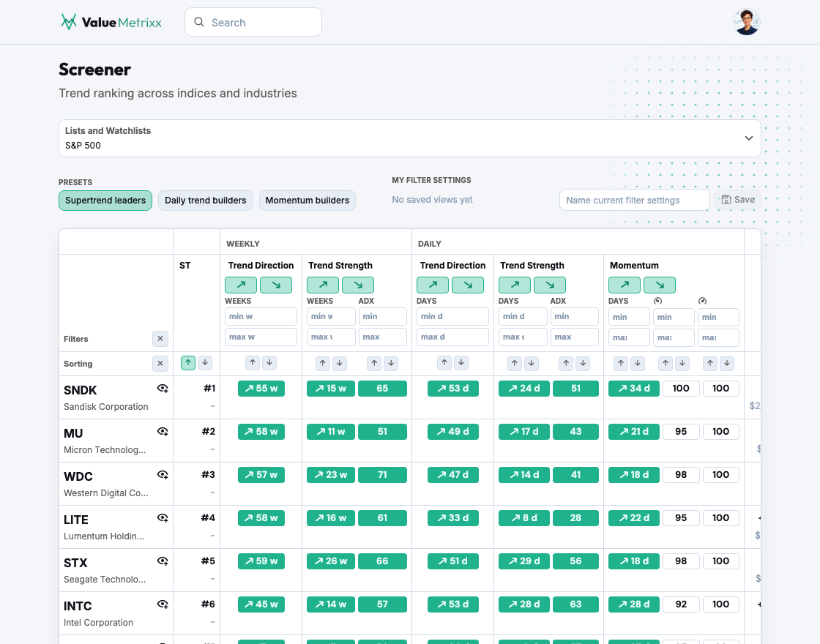Toggle daily Trend Strength uptrend filter
820x644 pixels.
pyautogui.click(x=515, y=285)
